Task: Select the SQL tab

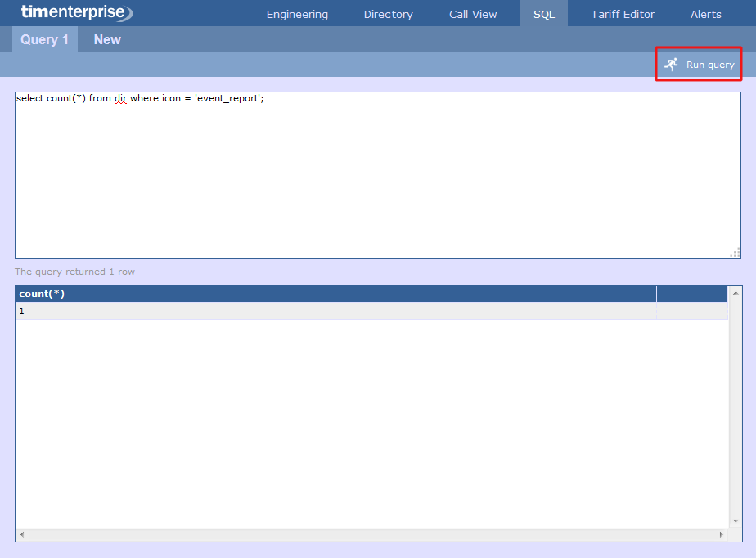Action: coord(543,14)
